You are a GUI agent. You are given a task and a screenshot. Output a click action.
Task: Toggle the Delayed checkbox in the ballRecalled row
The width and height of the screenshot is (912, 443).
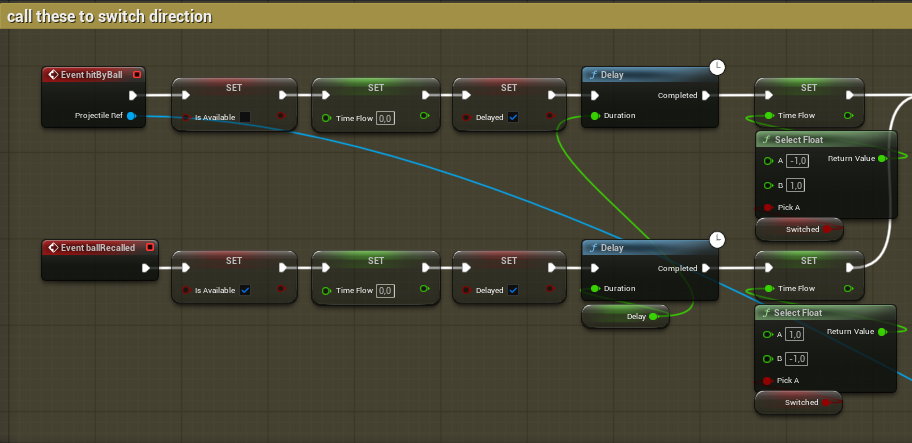(513, 290)
